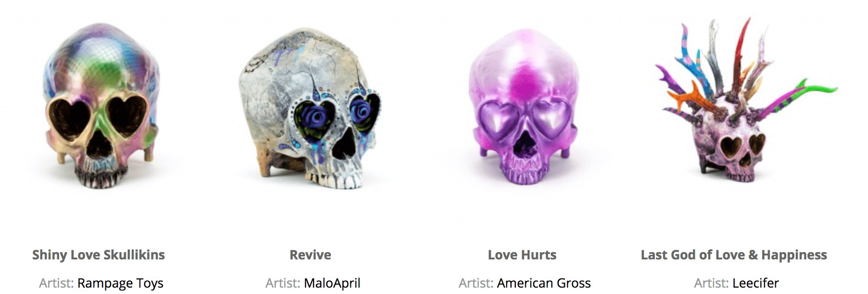Click the Love Hurts title link
The width and height of the screenshot is (868, 294).
pos(522,255)
